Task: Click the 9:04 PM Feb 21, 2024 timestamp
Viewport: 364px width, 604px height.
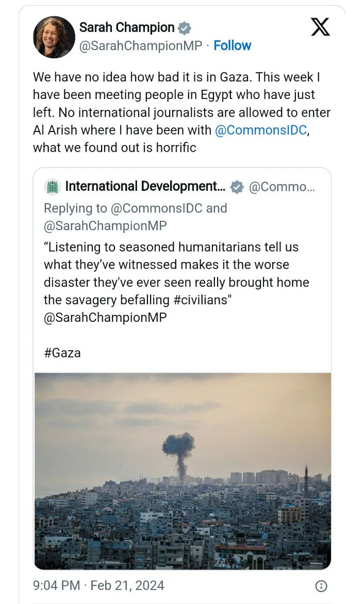Action: [98, 585]
